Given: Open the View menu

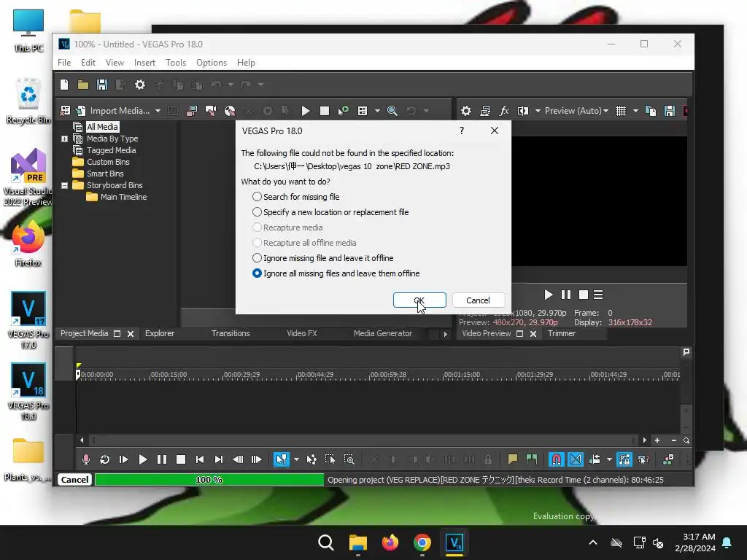Looking at the screenshot, I should (x=115, y=63).
